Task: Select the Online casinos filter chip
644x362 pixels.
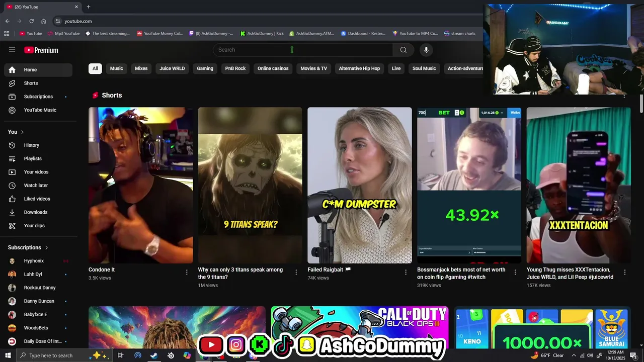Action: [x=273, y=68]
